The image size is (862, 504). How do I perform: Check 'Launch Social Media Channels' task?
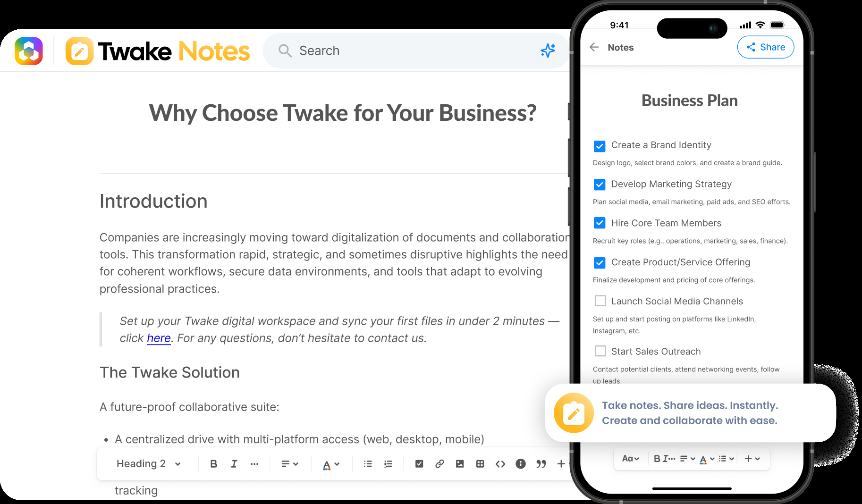600,301
